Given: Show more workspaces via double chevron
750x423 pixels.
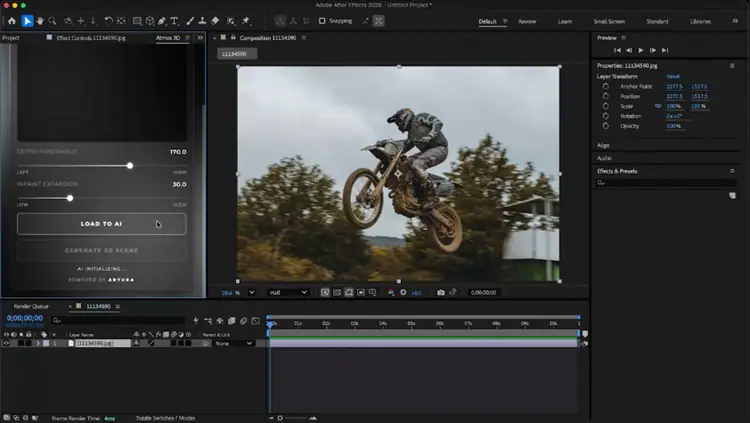Looking at the screenshot, I should coord(735,21).
